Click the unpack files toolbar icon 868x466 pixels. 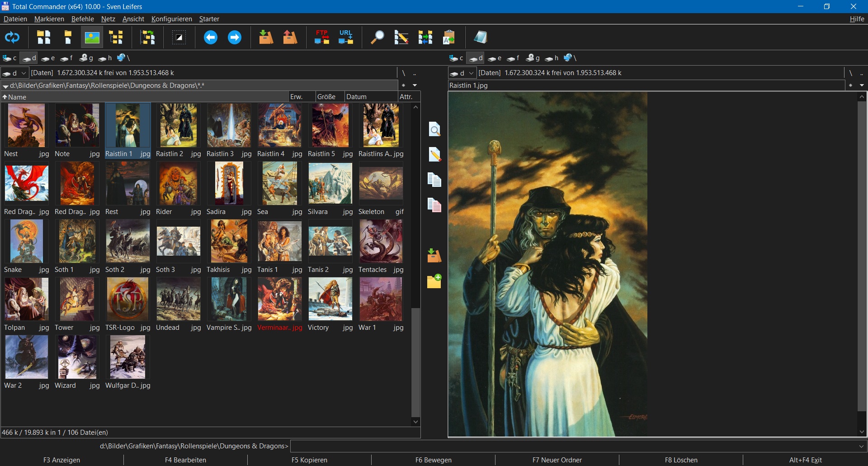point(290,38)
